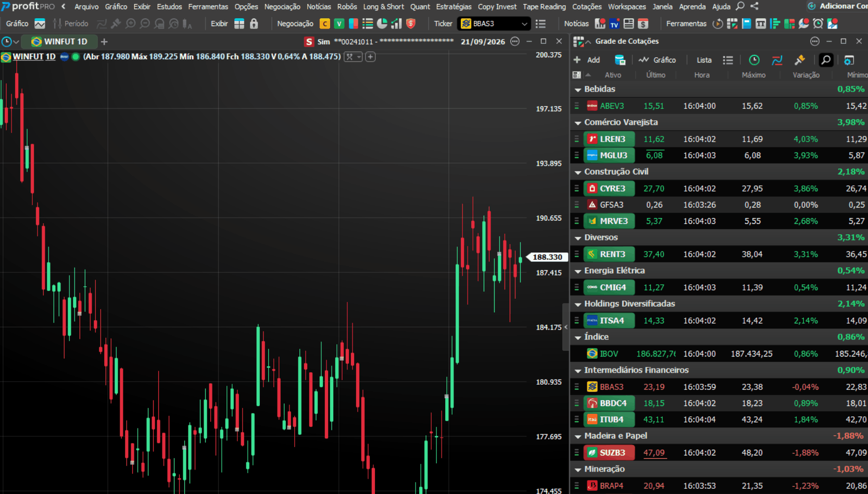Select the WINFUT 1D chart tab
The image size is (868, 494).
(59, 42)
